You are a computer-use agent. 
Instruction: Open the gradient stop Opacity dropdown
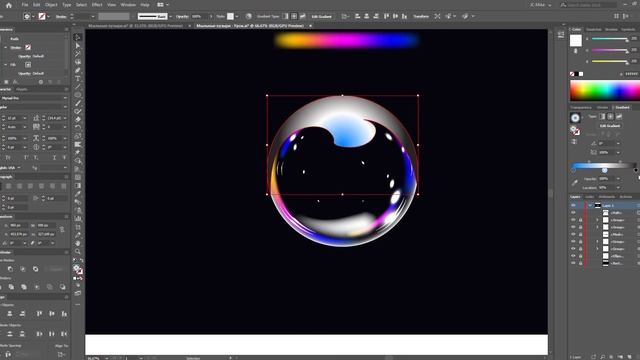coord(618,179)
